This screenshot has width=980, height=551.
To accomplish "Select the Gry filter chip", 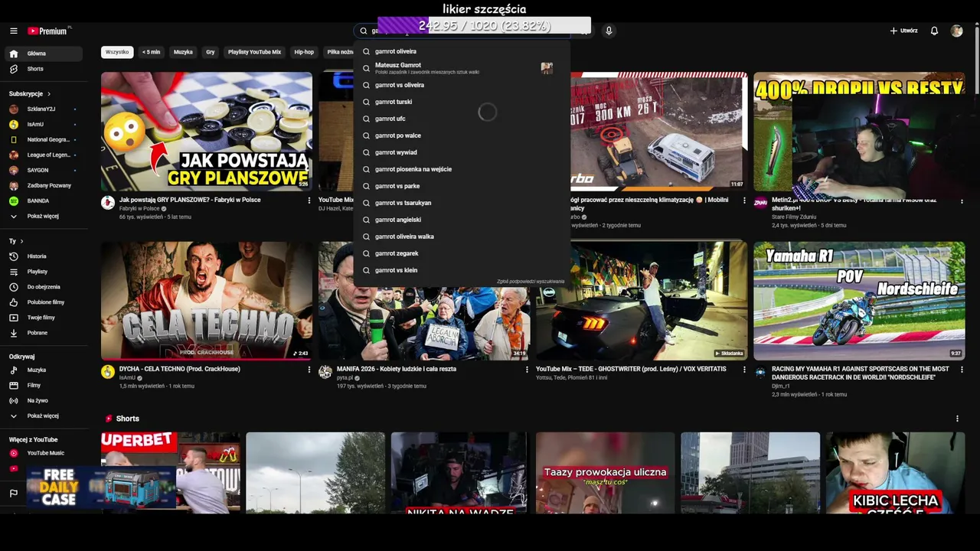I will pyautogui.click(x=211, y=52).
